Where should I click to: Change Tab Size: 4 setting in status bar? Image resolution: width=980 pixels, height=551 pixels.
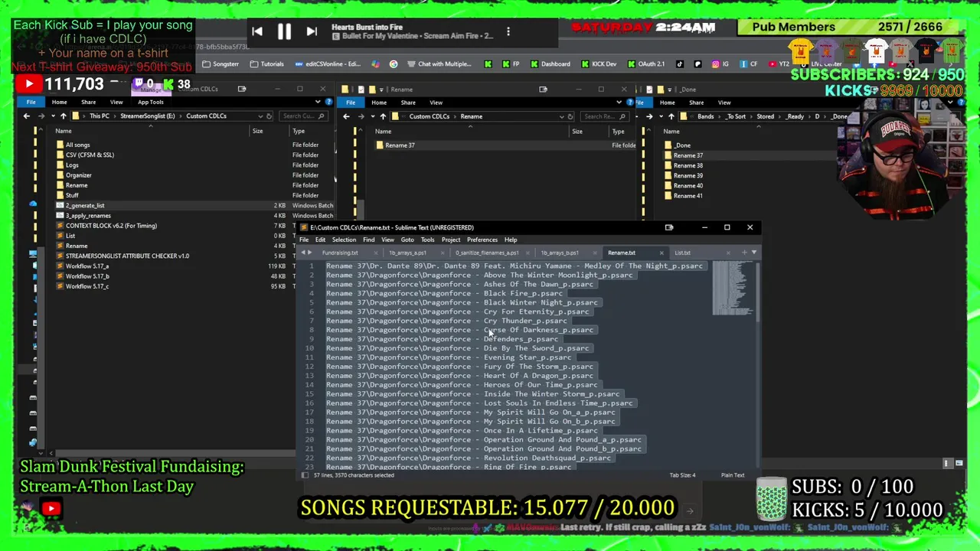[x=682, y=475]
